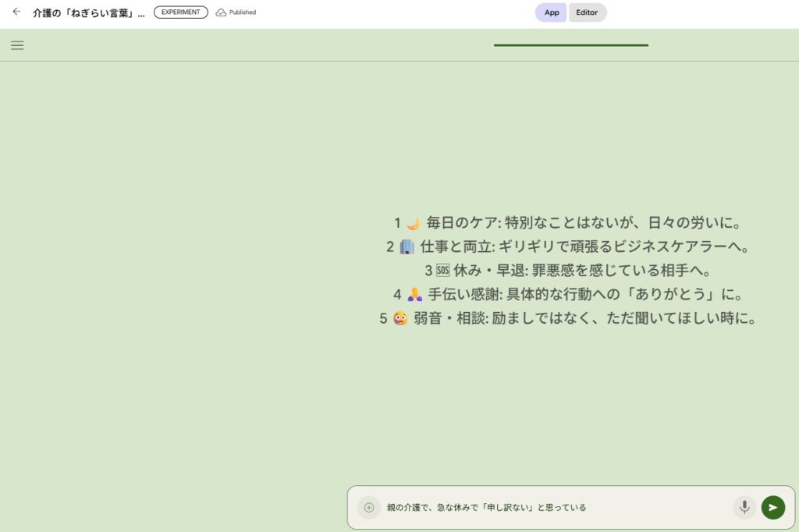Click the praying hands emoji beside 手伝い感謝
The height and width of the screenshot is (532, 799).
[x=414, y=295]
